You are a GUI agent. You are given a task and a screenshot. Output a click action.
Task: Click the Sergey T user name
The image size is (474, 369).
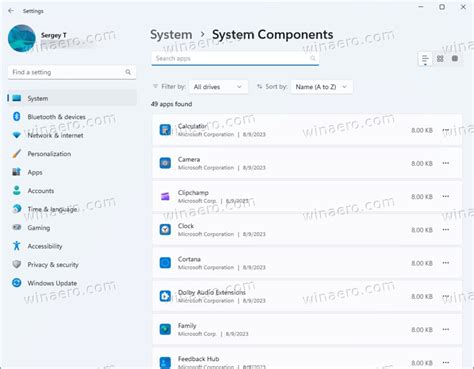point(54,35)
